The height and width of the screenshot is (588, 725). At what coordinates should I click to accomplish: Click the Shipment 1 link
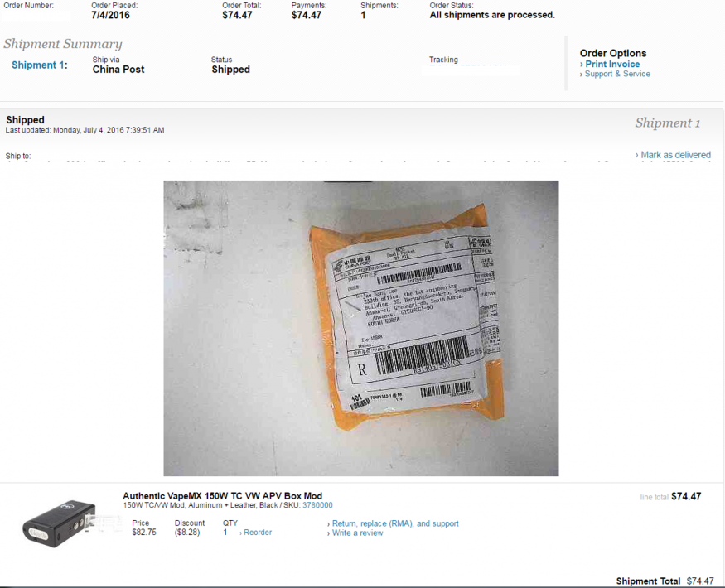coord(39,65)
